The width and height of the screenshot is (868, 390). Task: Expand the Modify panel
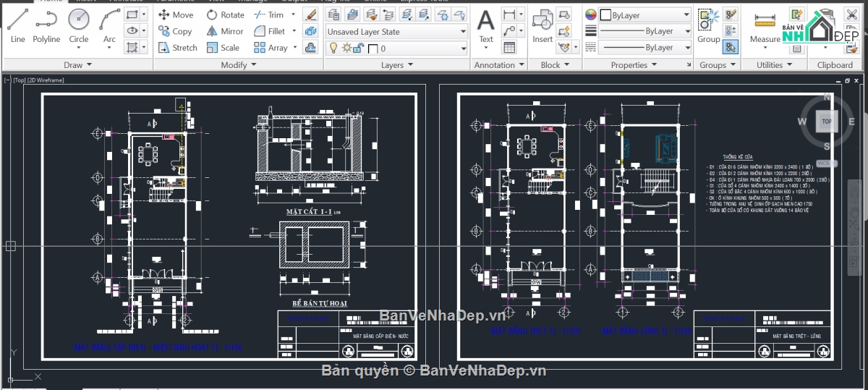(238, 65)
